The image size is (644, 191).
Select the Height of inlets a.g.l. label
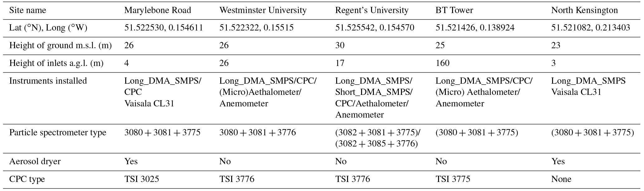click(x=56, y=63)
